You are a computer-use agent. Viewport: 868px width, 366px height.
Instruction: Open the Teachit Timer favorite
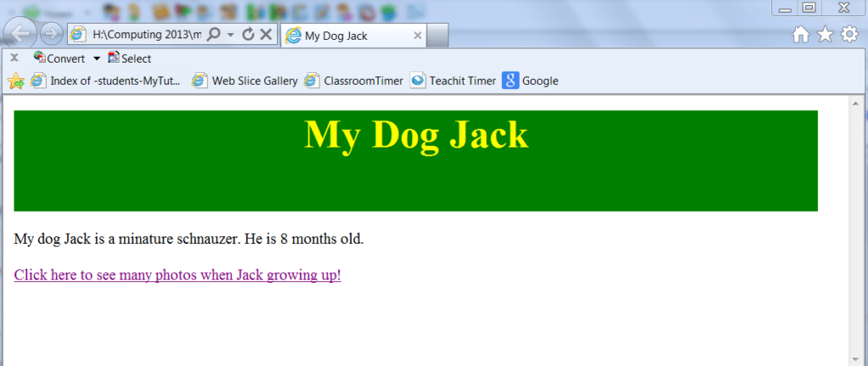pos(453,80)
